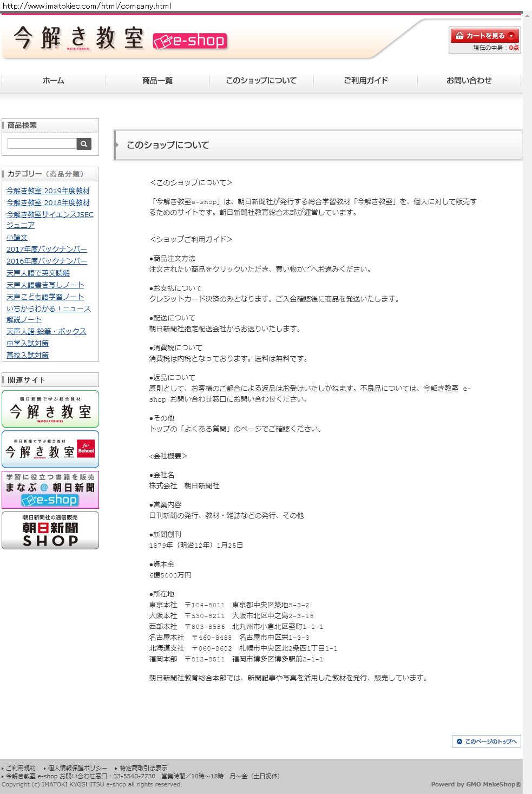532x794 pixels.
Task: Click the search magnifier button
Action: point(84,143)
